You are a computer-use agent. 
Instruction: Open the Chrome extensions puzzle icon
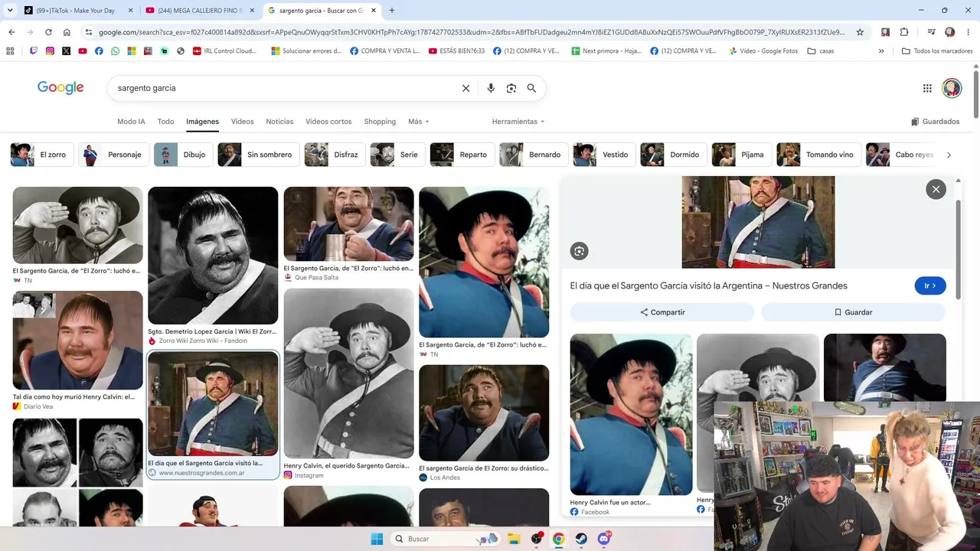pos(904,32)
